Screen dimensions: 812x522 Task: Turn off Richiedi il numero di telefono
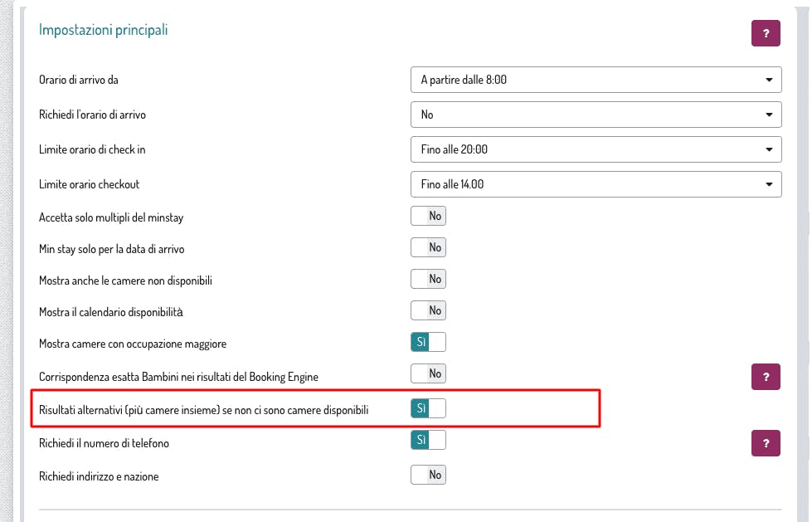(428, 440)
